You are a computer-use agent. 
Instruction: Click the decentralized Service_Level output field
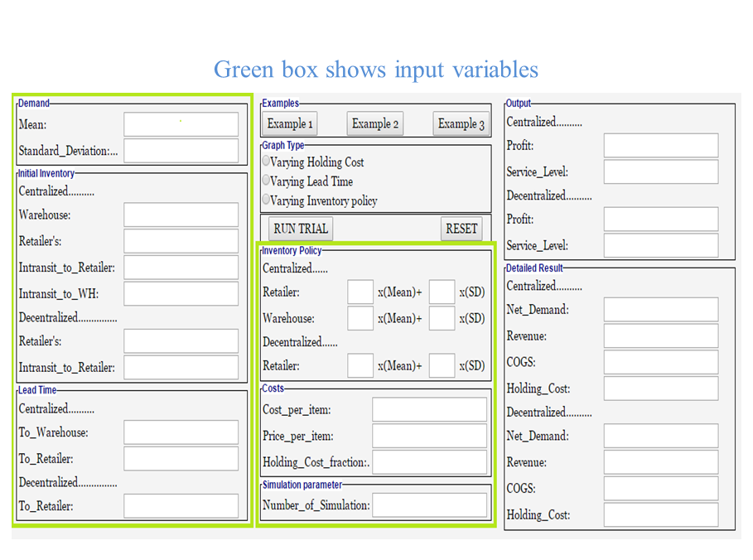coord(661,245)
